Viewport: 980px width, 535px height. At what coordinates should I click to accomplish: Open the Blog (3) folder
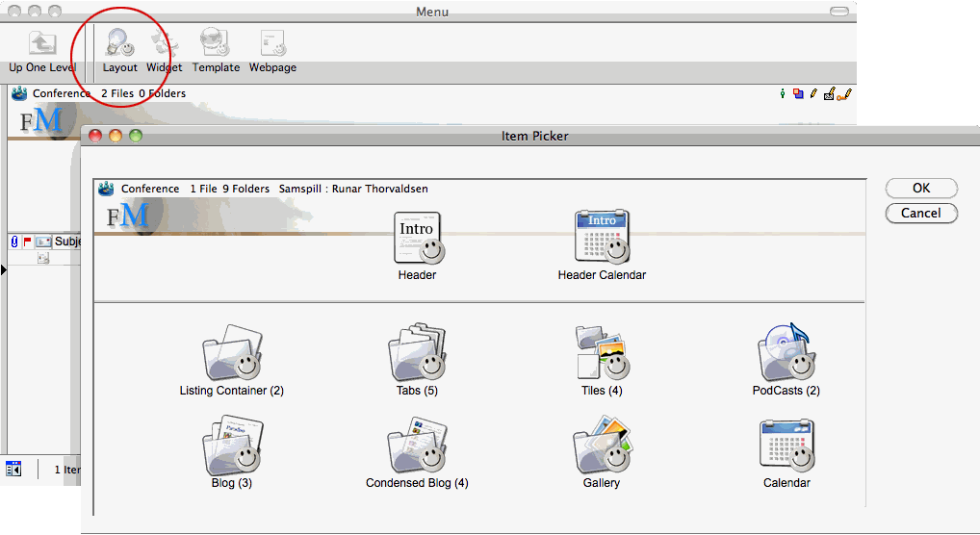(x=232, y=446)
